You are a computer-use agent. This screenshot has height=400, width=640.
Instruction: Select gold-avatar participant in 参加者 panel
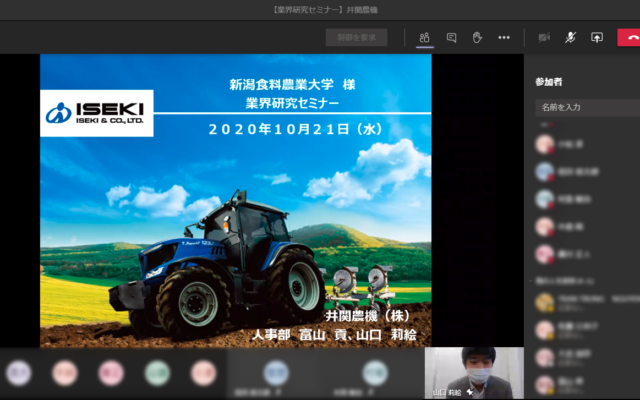[x=587, y=302]
